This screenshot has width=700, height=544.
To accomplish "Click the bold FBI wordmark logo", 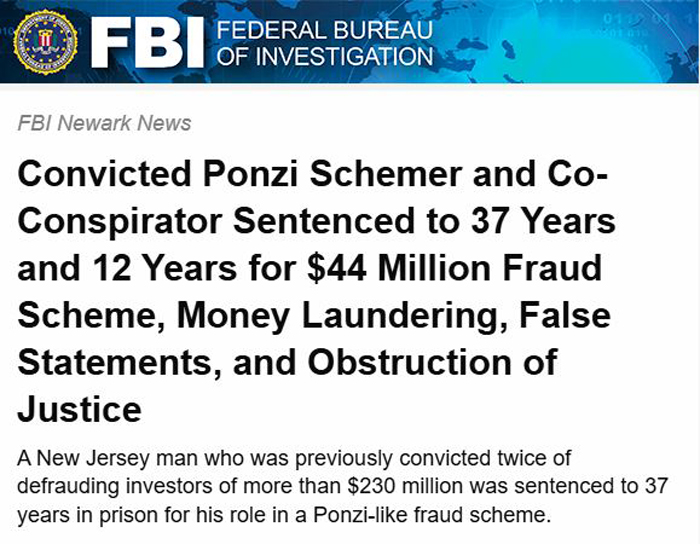I will click(x=147, y=42).
